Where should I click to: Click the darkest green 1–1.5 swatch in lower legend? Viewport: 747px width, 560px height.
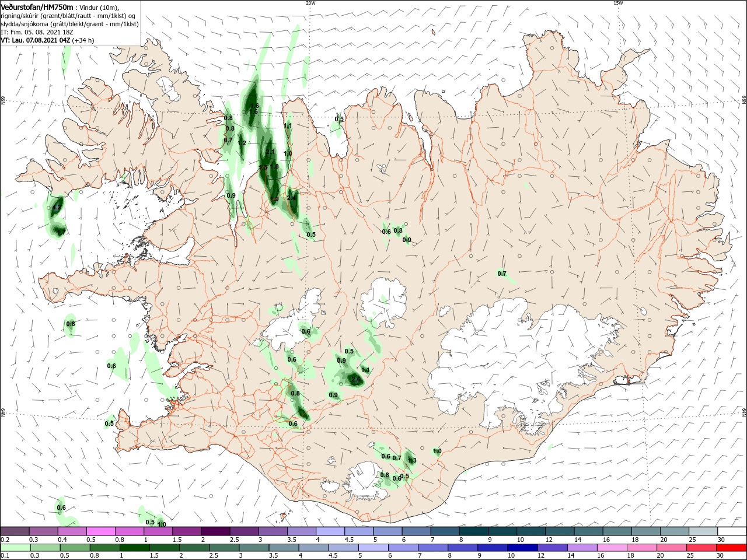tap(135, 548)
